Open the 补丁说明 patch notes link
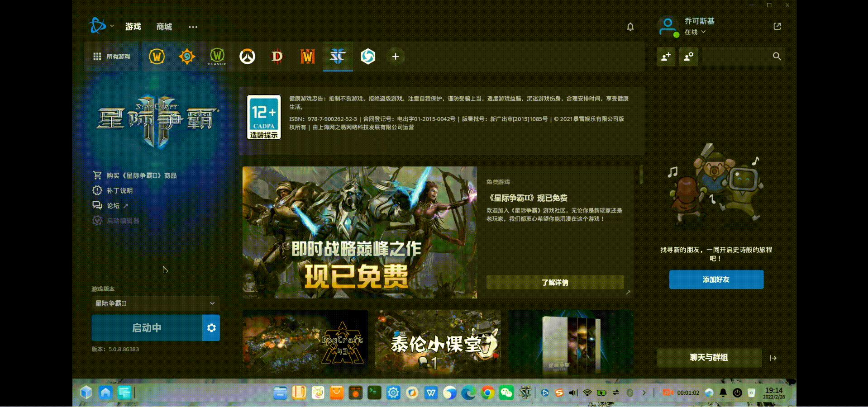 point(119,190)
